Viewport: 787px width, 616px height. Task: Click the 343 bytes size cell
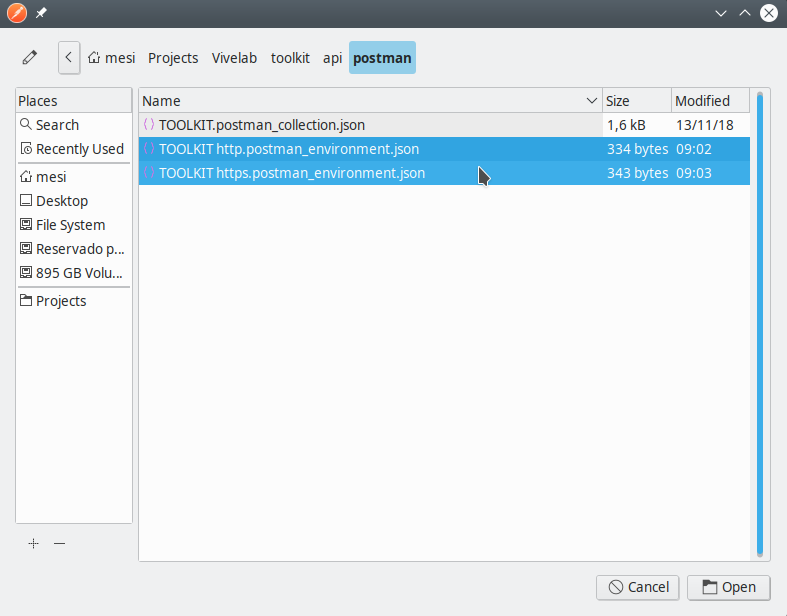(637, 173)
